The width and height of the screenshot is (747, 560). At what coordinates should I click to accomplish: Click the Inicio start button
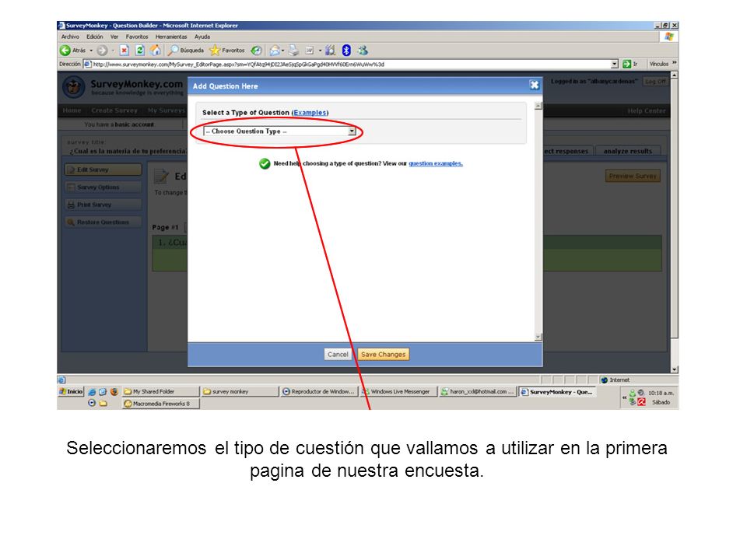pyautogui.click(x=71, y=391)
